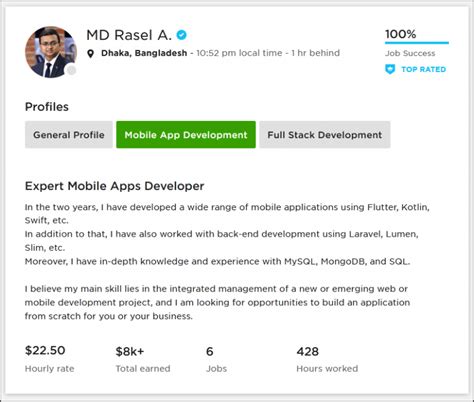Click the Jobs label
Viewport: 474px width, 402px height.
pyautogui.click(x=216, y=369)
